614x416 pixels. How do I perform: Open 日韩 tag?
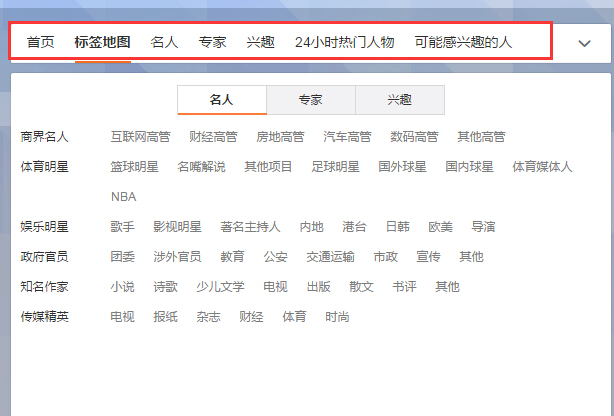coord(397,227)
